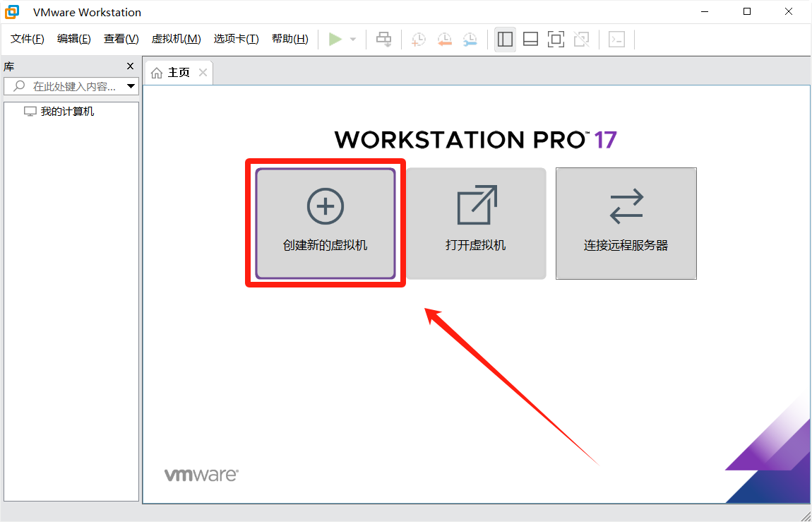Click the Unity mode icon
This screenshot has height=522, width=812.
tap(581, 40)
